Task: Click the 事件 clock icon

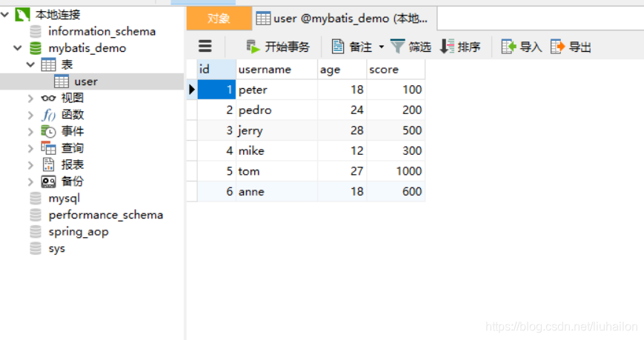Action: (x=48, y=132)
